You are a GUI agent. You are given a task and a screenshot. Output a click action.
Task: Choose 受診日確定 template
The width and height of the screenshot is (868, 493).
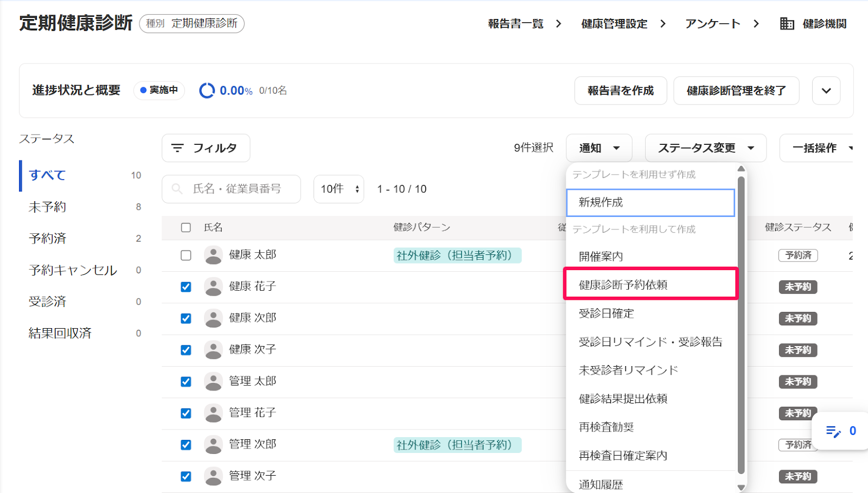[650, 313]
